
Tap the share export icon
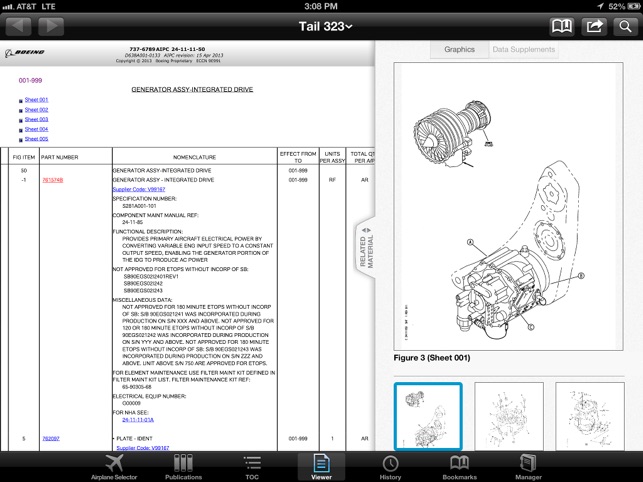tap(594, 27)
